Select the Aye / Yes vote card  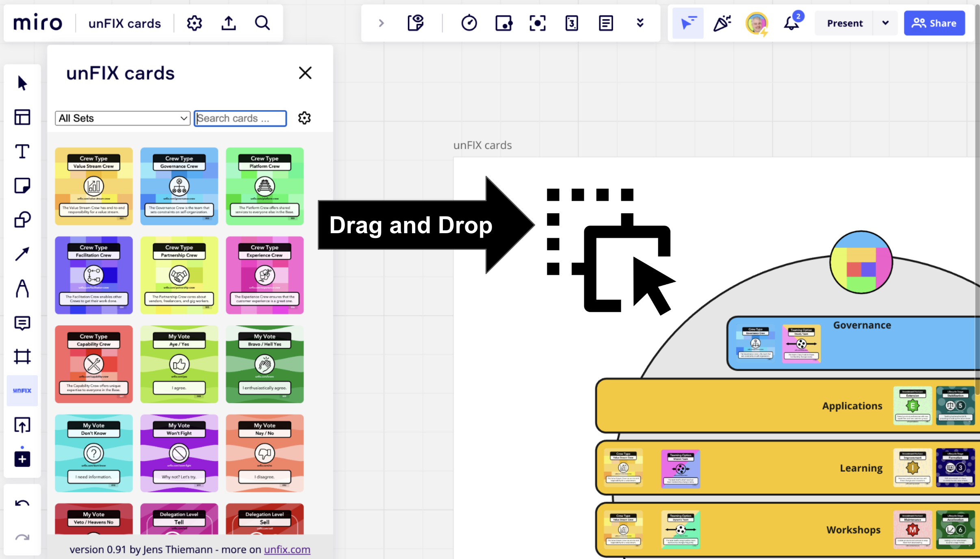click(179, 364)
